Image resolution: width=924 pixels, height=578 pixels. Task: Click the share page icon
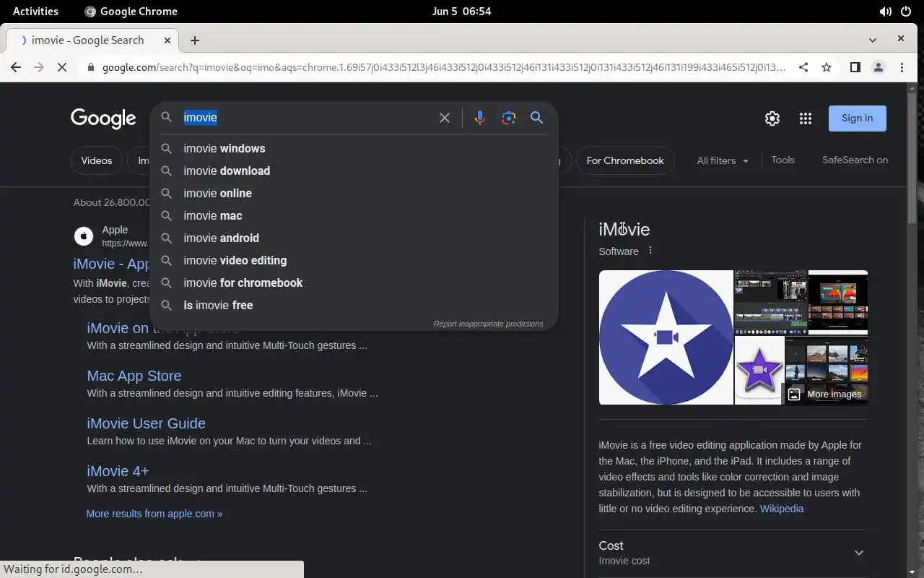click(x=803, y=67)
